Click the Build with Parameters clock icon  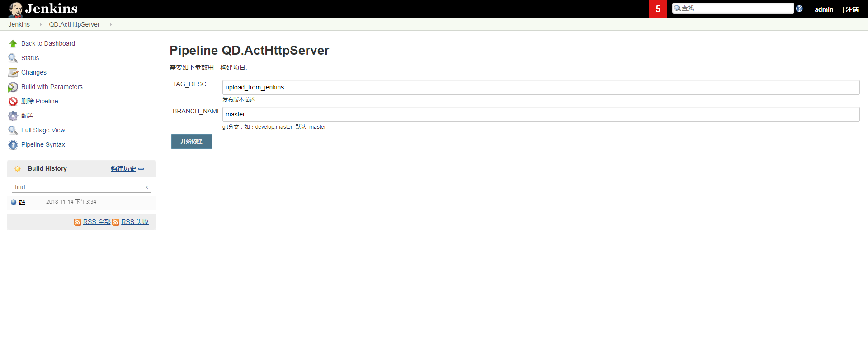coord(13,87)
